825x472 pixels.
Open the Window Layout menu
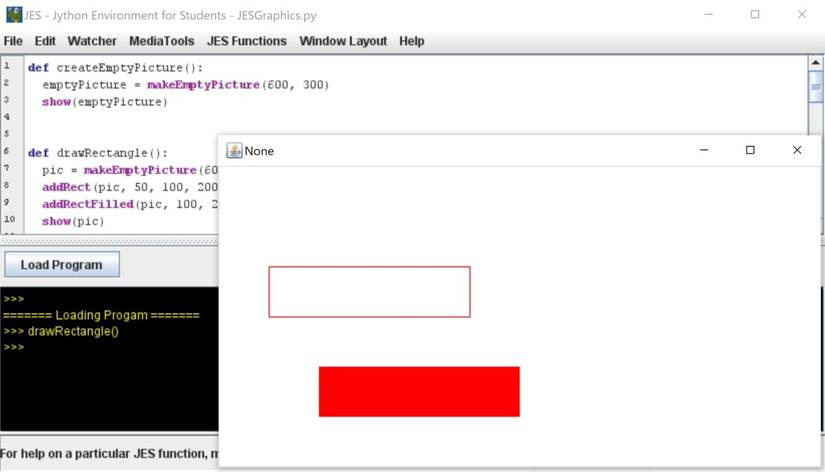point(343,41)
